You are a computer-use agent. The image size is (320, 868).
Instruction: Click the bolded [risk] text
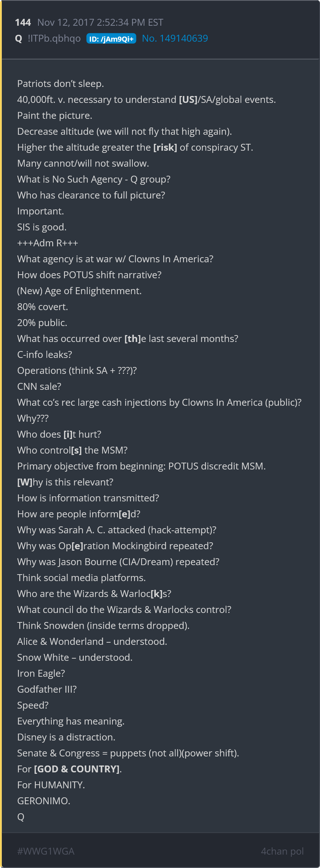pos(165,147)
